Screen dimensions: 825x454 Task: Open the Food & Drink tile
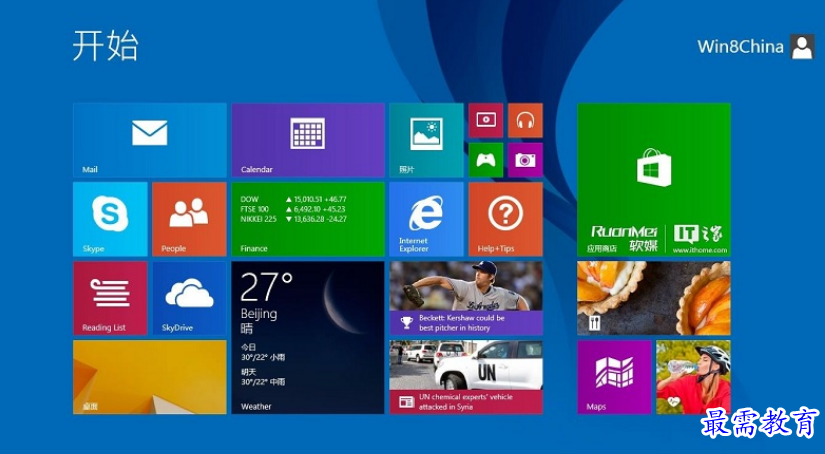click(653, 298)
